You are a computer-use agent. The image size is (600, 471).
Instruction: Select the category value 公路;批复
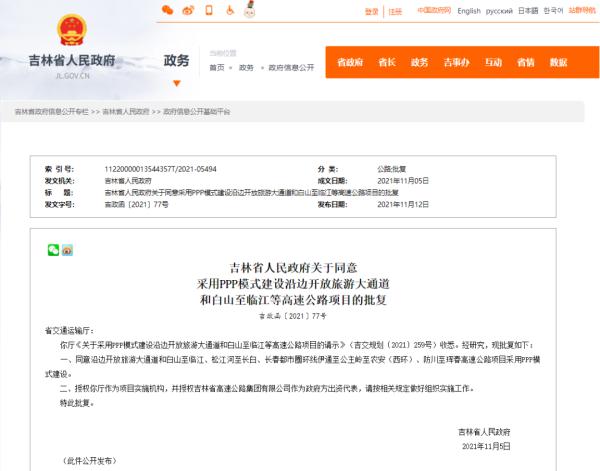click(x=391, y=169)
